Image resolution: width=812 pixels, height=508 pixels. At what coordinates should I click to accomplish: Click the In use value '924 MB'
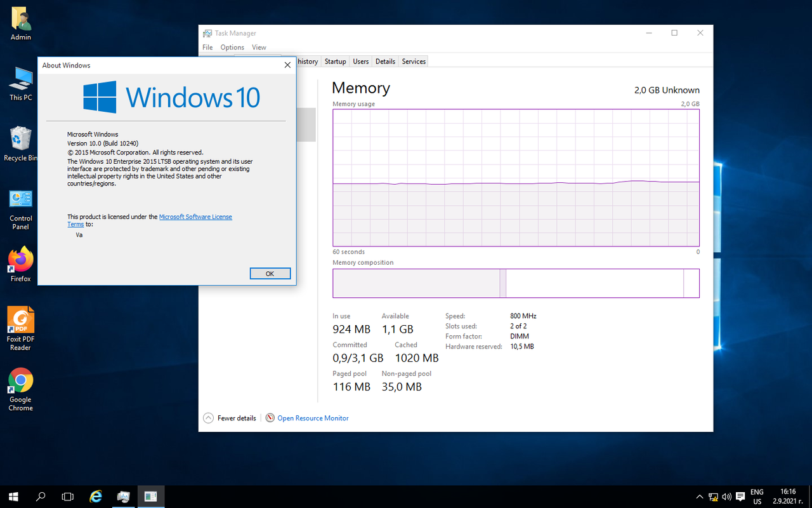tap(351, 329)
